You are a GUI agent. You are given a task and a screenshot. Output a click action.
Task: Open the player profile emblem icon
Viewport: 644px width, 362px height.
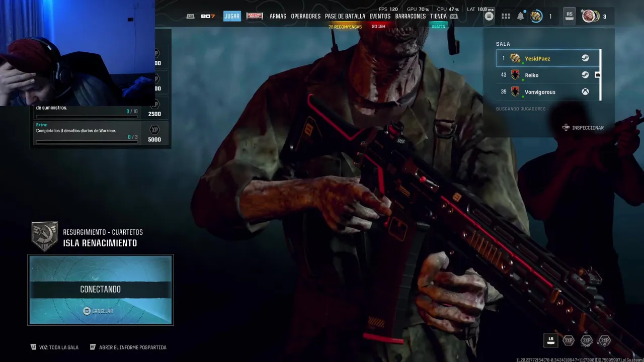pyautogui.click(x=536, y=16)
